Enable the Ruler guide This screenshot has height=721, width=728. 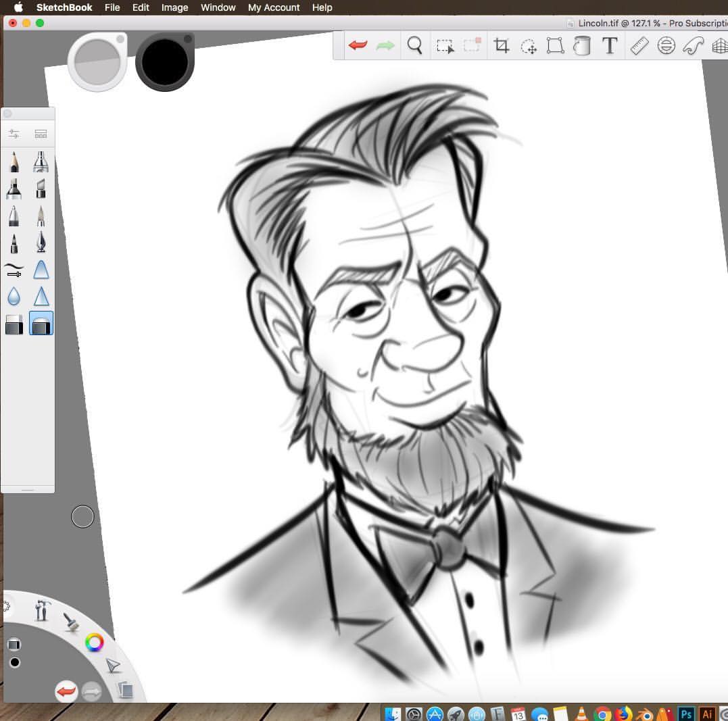[x=639, y=45]
